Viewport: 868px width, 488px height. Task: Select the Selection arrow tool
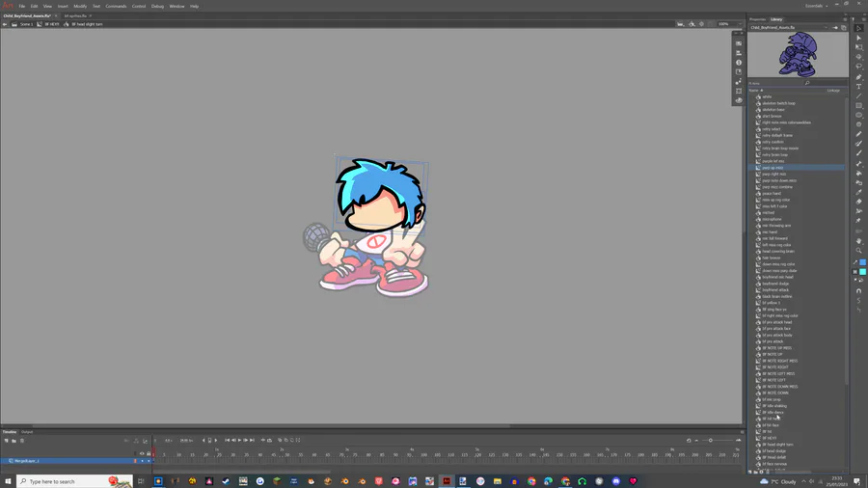pyautogui.click(x=858, y=28)
